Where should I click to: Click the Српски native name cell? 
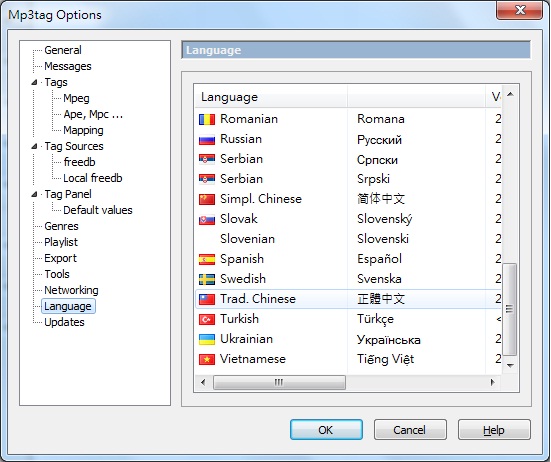coord(377,160)
